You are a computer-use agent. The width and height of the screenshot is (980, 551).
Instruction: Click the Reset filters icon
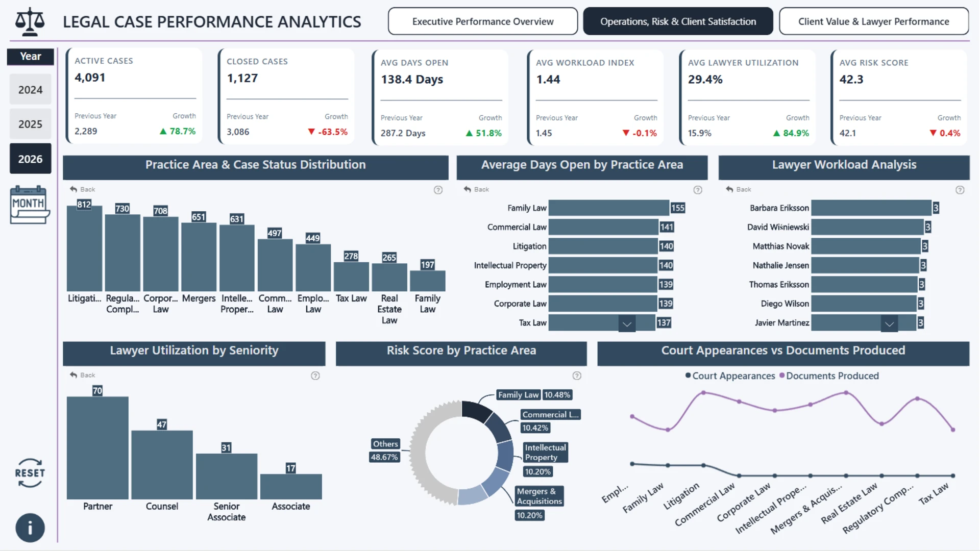(30, 473)
